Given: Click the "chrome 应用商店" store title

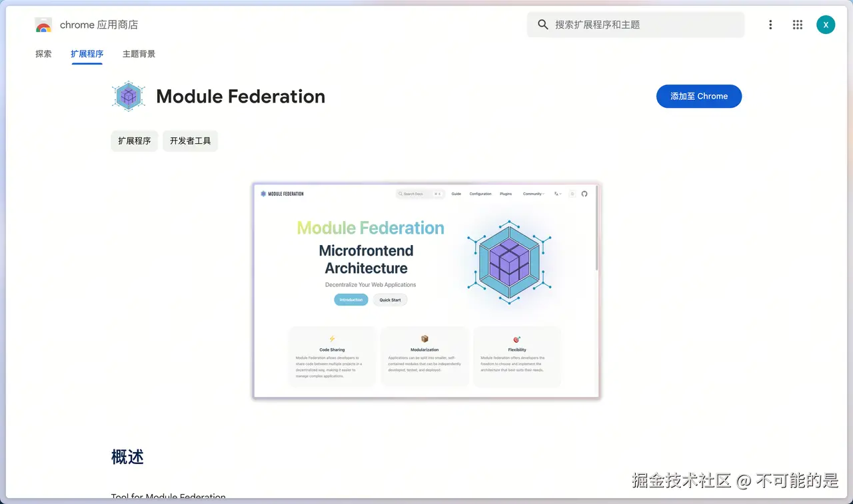Looking at the screenshot, I should pos(99,25).
